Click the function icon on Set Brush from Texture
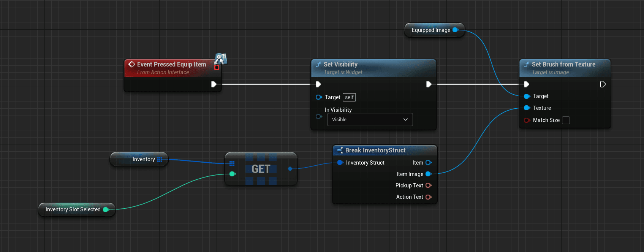The image size is (644, 252). tap(527, 65)
